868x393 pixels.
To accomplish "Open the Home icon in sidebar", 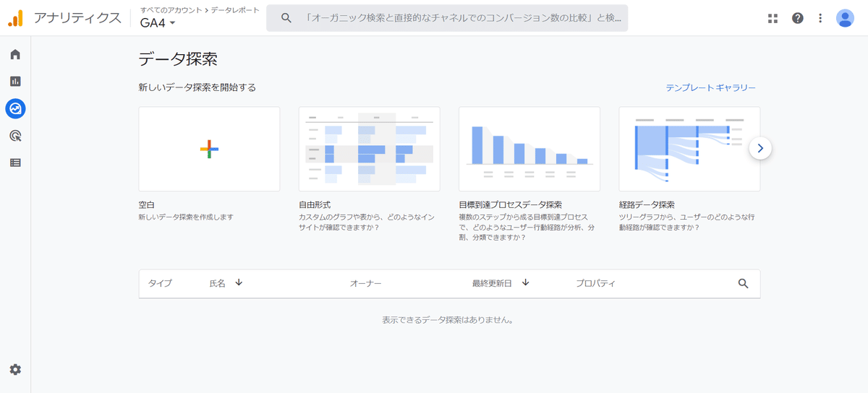I will click(x=15, y=54).
